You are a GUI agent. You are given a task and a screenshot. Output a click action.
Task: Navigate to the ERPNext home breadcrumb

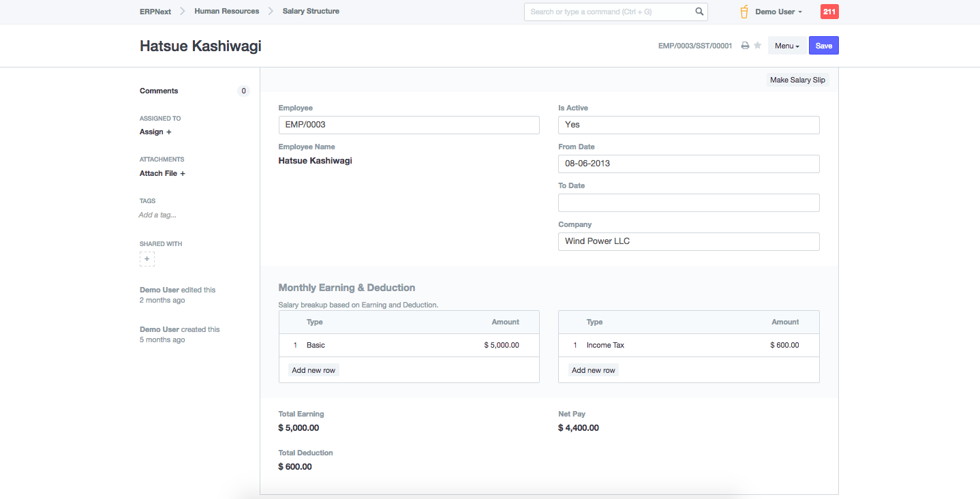pyautogui.click(x=155, y=12)
